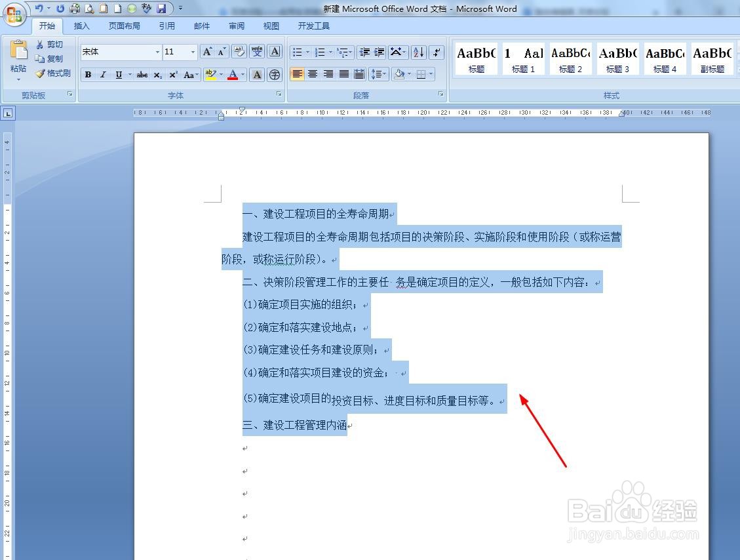
Task: Apply distributed alignment
Action: [x=359, y=74]
